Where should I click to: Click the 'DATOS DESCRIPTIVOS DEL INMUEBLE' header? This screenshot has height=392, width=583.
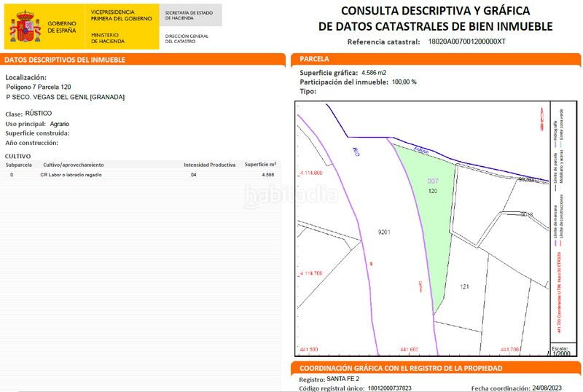65,60
